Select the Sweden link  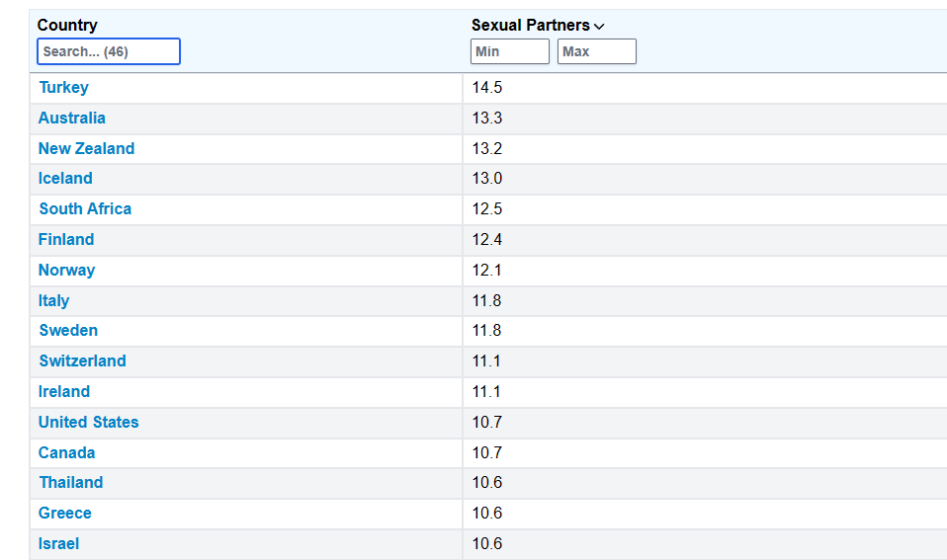click(x=68, y=331)
